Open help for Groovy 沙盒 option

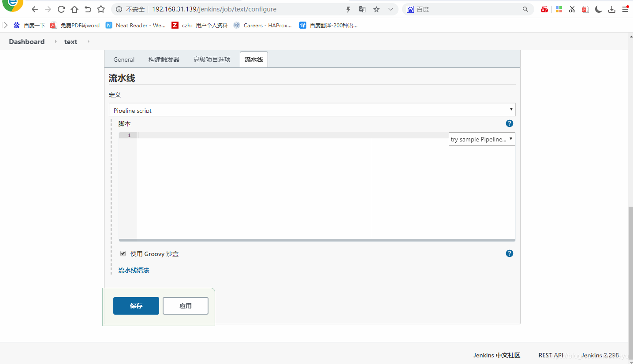click(x=510, y=253)
